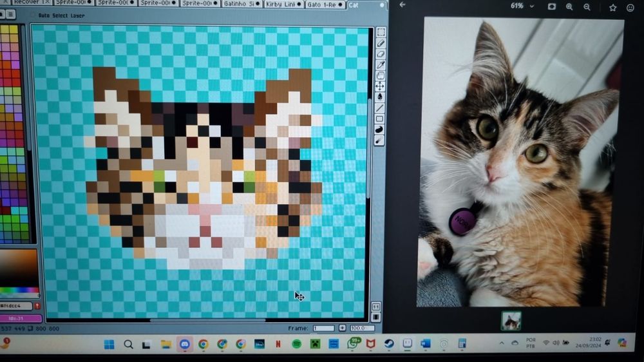This screenshot has height=362, width=644.
Task: Open the clock and date panel
Action: point(588,342)
